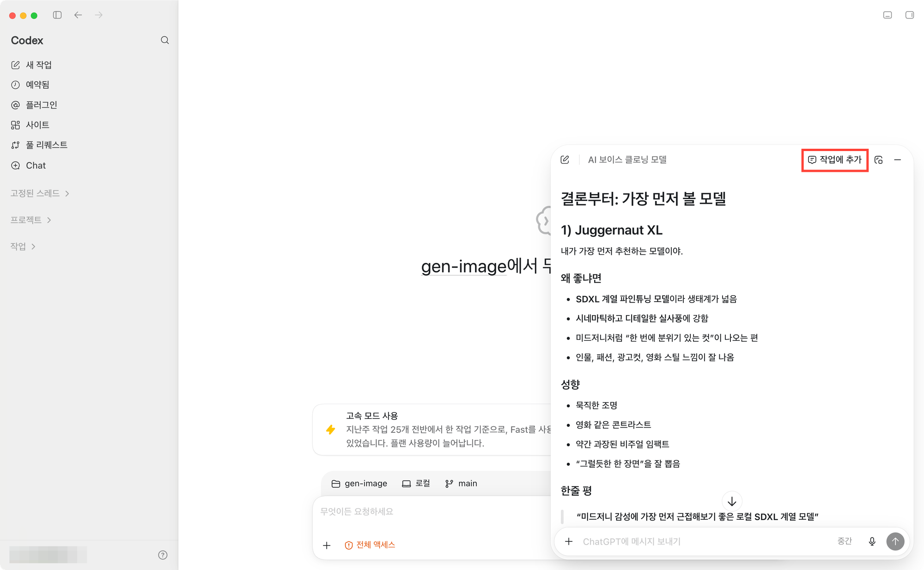Open the 중간 effort selector
Image resolution: width=924 pixels, height=570 pixels.
(x=845, y=541)
